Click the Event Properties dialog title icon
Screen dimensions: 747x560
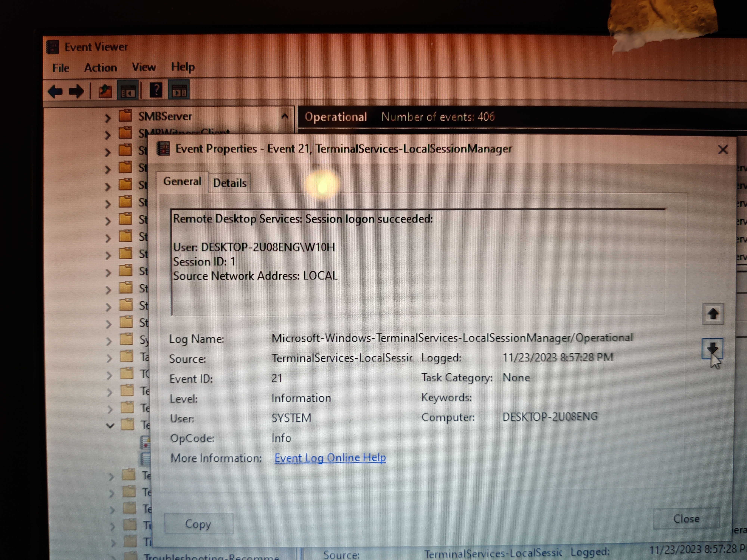(163, 149)
